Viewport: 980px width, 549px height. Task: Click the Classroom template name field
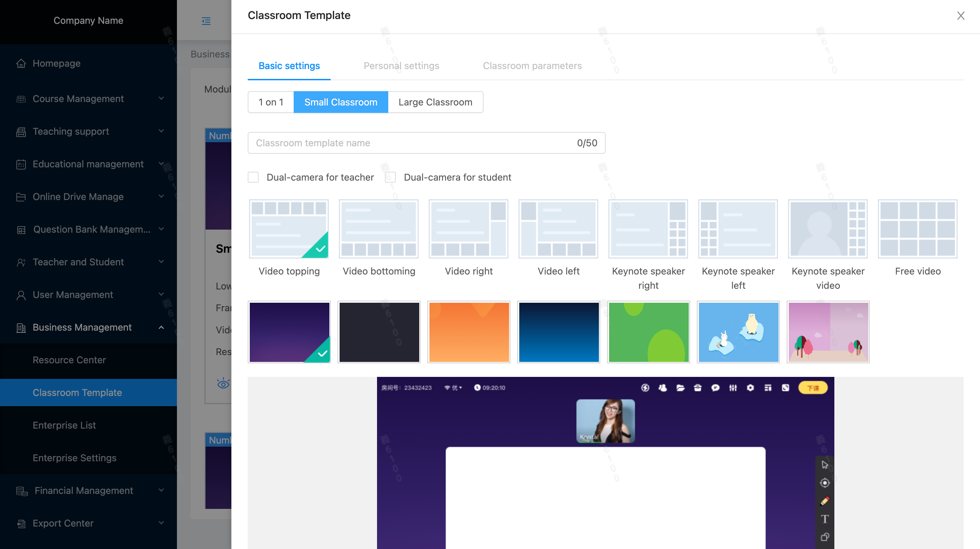411,143
